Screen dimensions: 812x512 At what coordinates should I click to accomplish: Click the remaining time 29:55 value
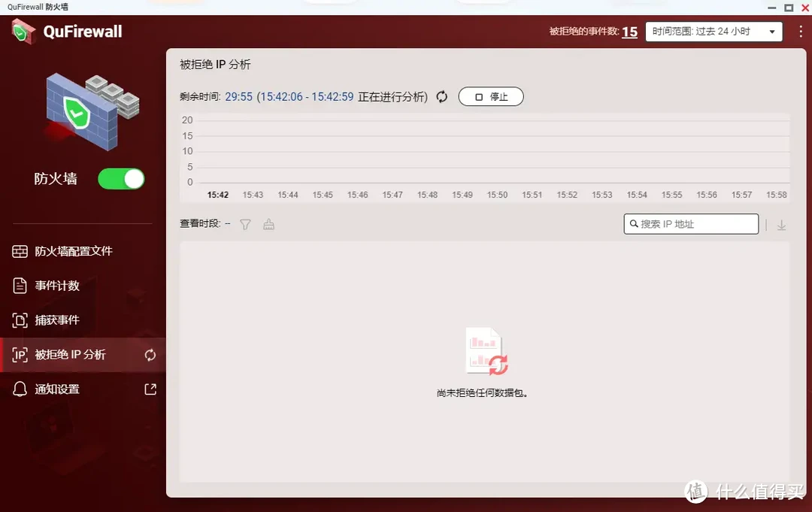239,97
